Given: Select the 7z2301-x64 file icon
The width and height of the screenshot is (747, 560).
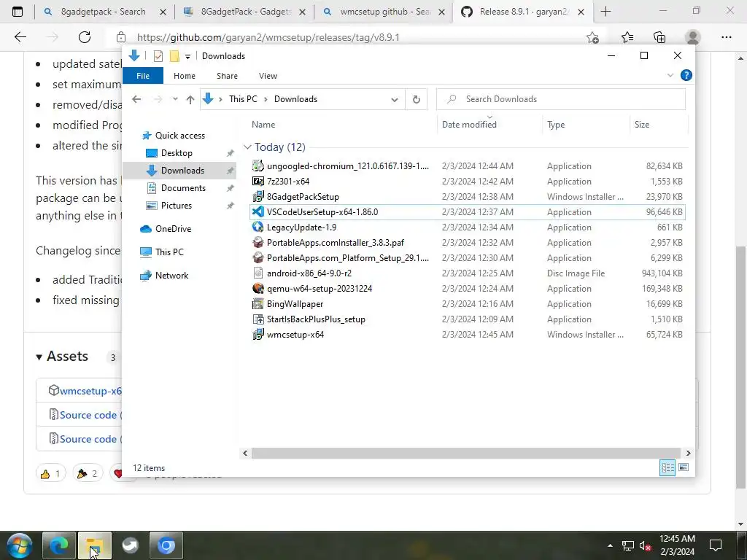Looking at the screenshot, I should click(x=258, y=181).
